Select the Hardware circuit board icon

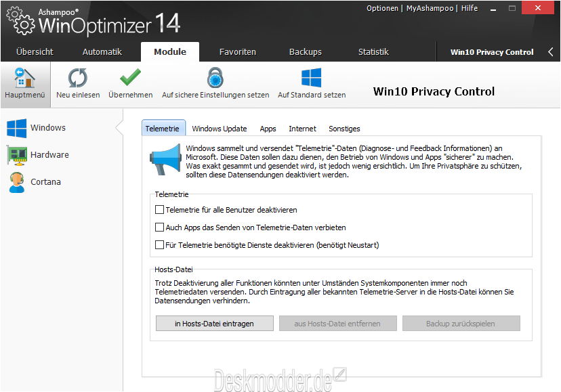click(x=16, y=155)
